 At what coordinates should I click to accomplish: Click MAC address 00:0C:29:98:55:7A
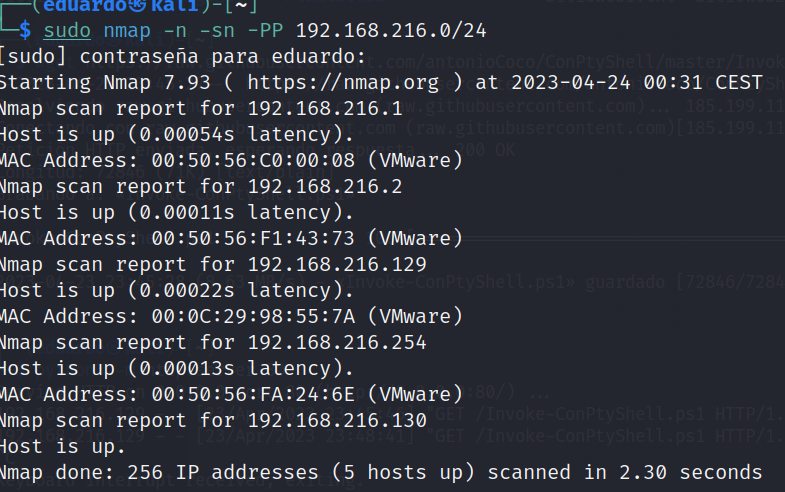pyautogui.click(x=253, y=316)
